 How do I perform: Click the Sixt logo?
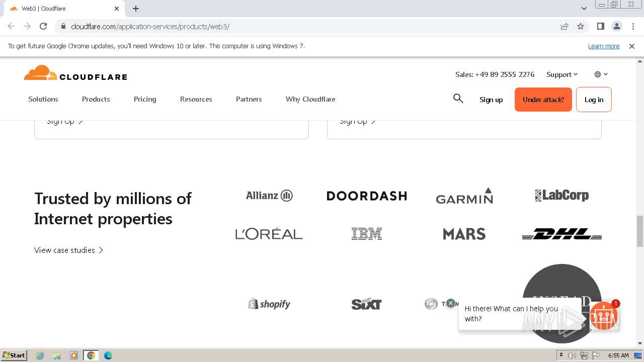point(367,304)
